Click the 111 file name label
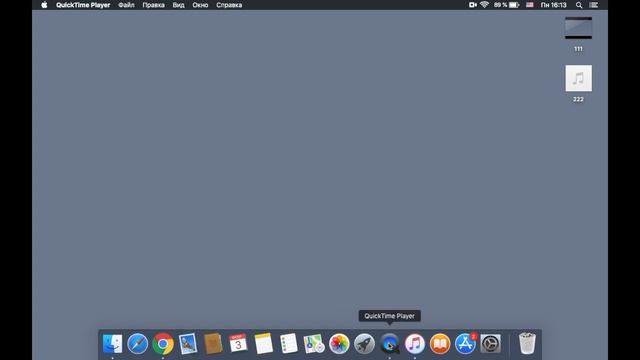This screenshot has height=360, width=640. (578, 49)
